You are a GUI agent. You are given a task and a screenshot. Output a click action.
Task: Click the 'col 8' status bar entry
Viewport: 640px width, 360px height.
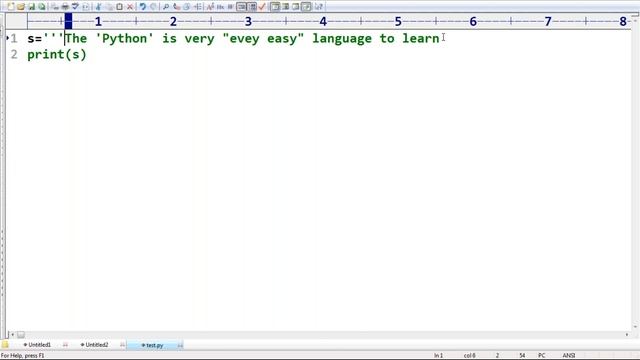(469, 356)
